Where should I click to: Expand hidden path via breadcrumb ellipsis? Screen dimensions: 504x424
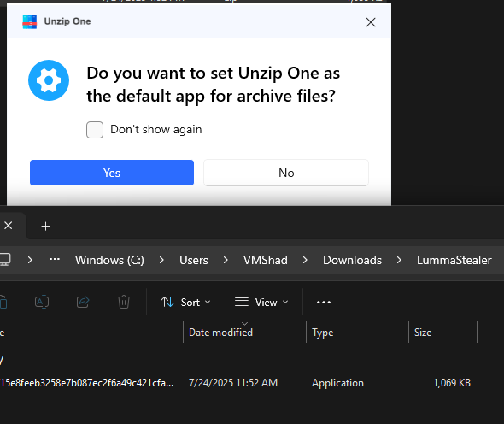tap(55, 259)
